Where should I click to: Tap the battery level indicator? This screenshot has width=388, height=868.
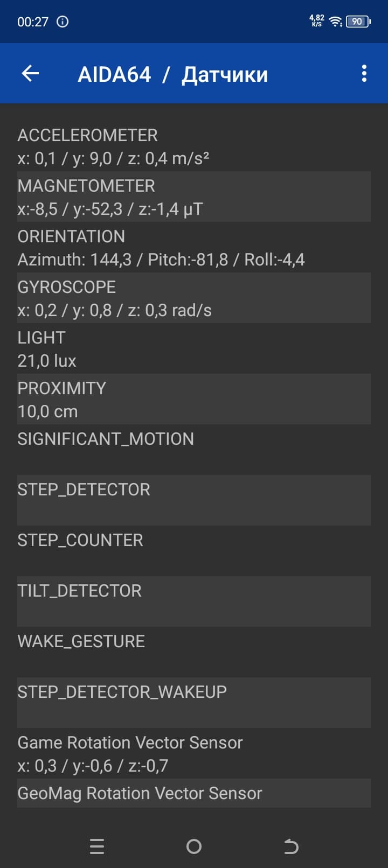[358, 22]
